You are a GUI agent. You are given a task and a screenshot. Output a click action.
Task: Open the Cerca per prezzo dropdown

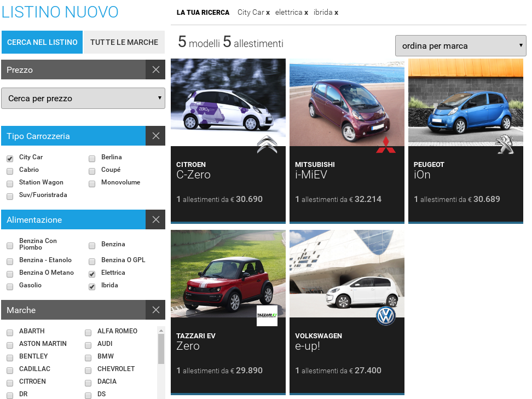click(x=83, y=99)
